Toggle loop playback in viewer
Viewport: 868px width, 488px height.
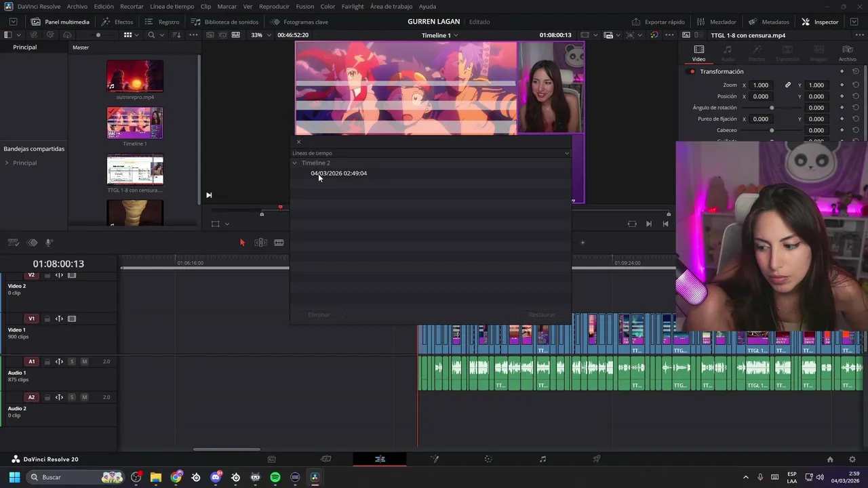tap(632, 224)
